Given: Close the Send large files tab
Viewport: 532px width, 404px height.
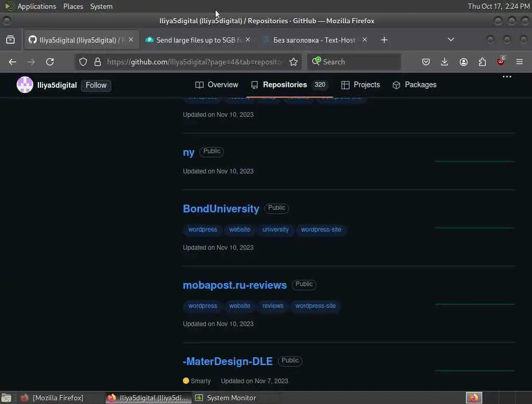Looking at the screenshot, I should (248, 39).
